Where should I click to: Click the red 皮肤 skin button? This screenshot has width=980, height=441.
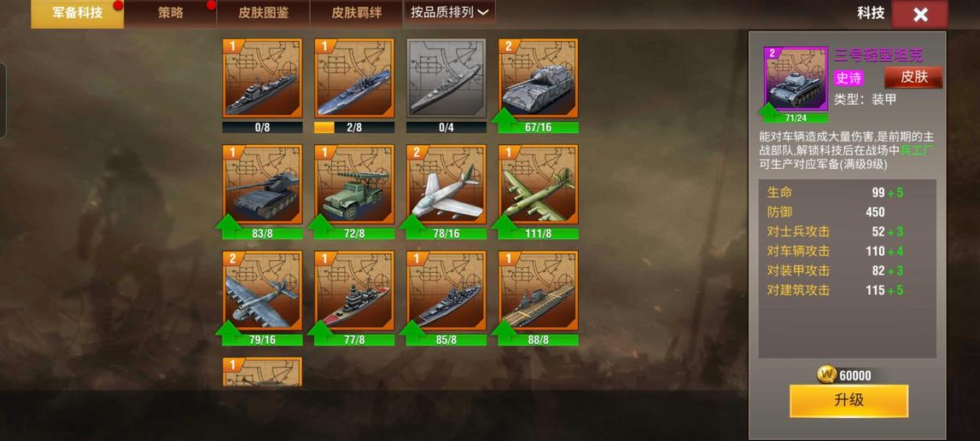click(913, 78)
